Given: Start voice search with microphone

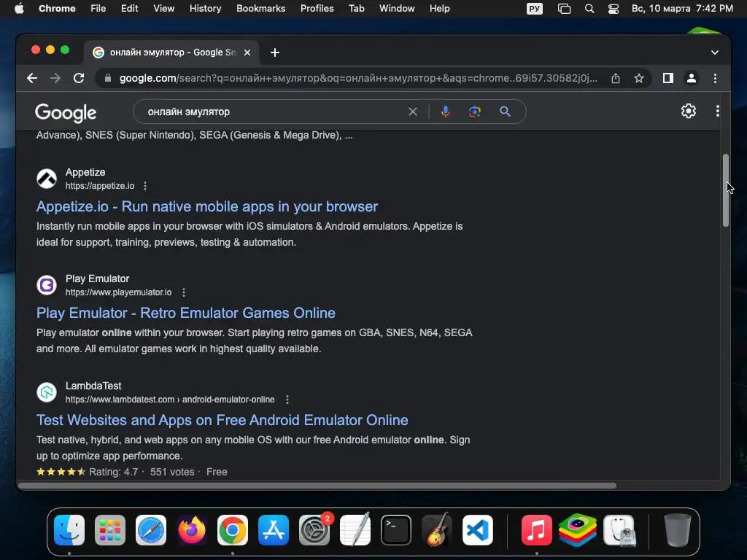Looking at the screenshot, I should click(446, 112).
